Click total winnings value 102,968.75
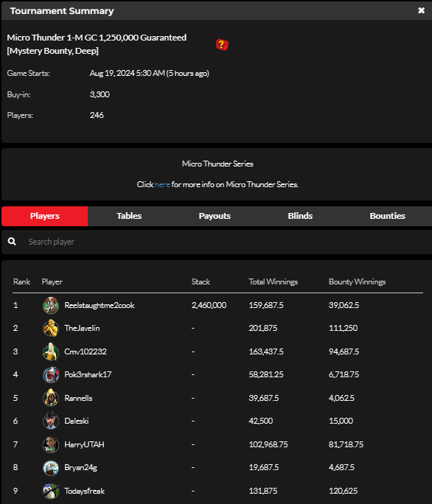This screenshot has width=432, height=504. (268, 444)
